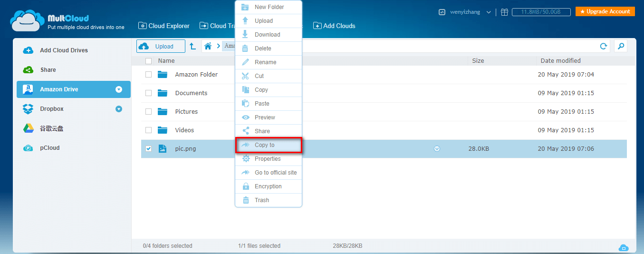Click the gift box icon in header
Image resolution: width=644 pixels, height=254 pixels.
[x=505, y=12]
